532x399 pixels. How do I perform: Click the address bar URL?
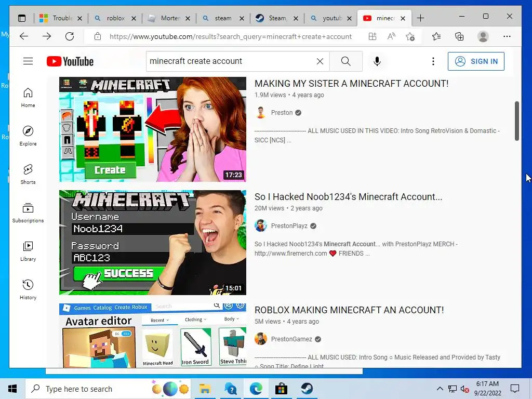coord(230,37)
